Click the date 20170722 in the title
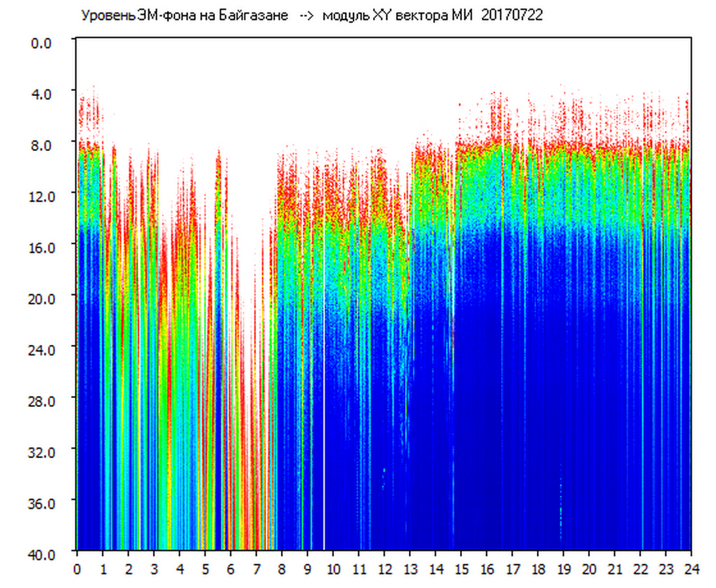716x588 pixels. [512, 16]
